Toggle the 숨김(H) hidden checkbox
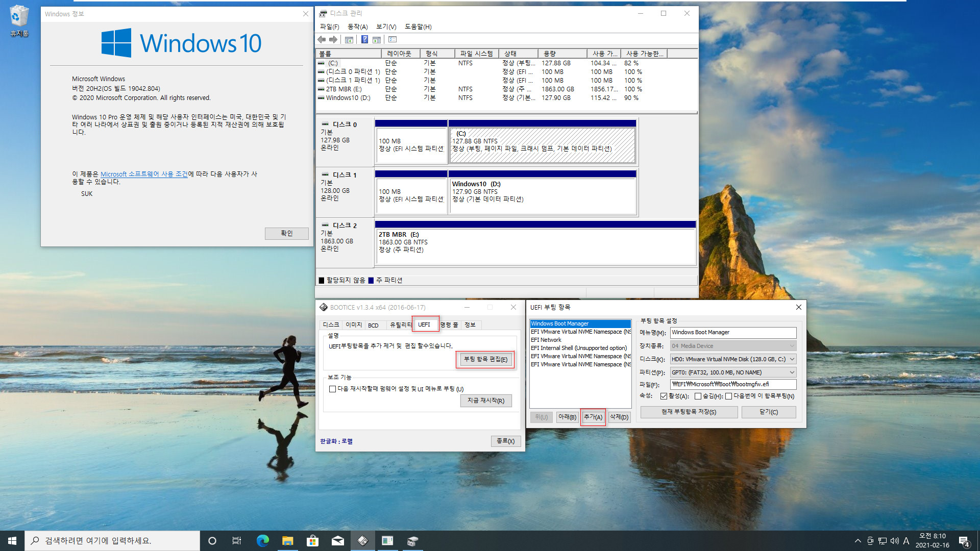This screenshot has height=551, width=980. [x=698, y=396]
